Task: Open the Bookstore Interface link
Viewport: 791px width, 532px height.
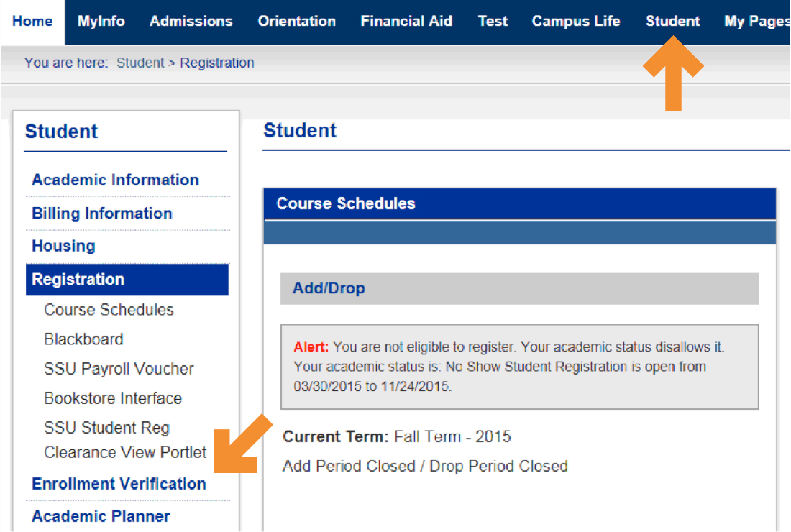Action: click(x=113, y=398)
